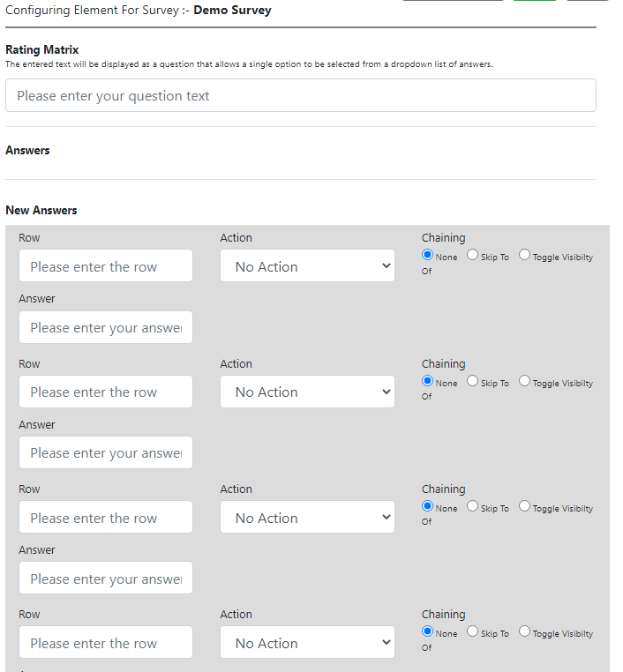Pick Skip To in the third Chaining group
Screen dimensions: 623x672
pyautogui.click(x=473, y=507)
